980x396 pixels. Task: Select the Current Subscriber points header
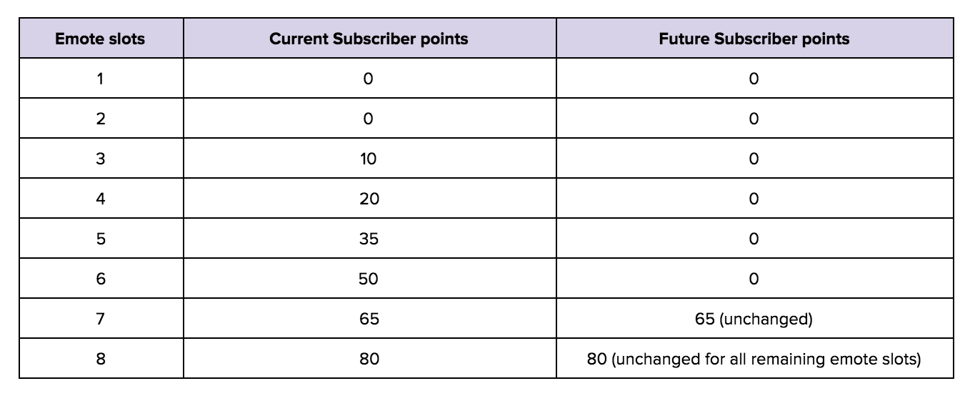pyautogui.click(x=369, y=39)
